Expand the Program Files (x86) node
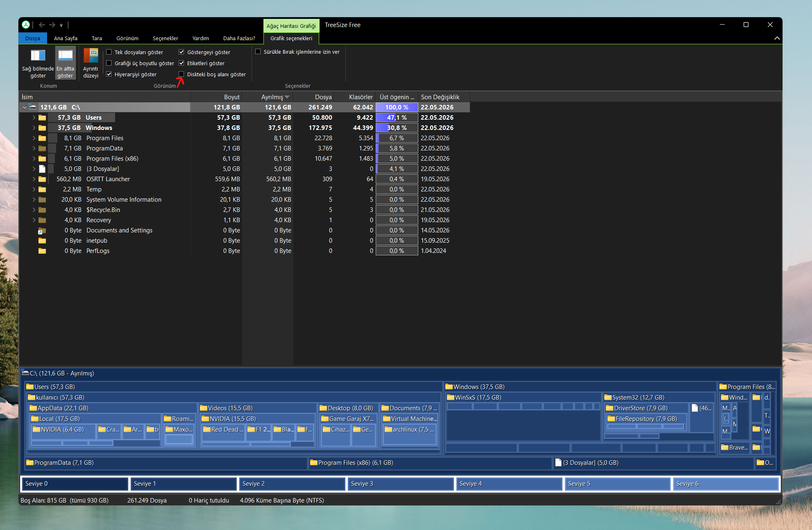The height and width of the screenshot is (530, 812). tap(34, 159)
